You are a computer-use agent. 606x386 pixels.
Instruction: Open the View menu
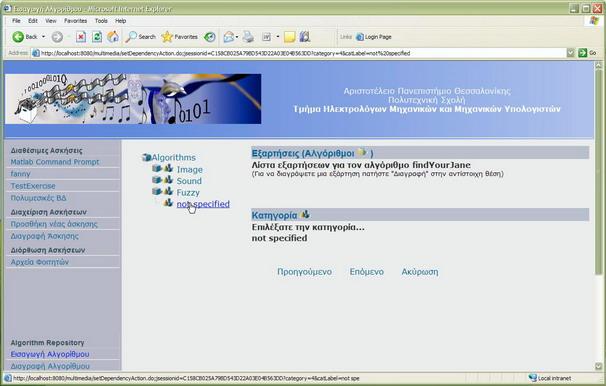(51, 21)
